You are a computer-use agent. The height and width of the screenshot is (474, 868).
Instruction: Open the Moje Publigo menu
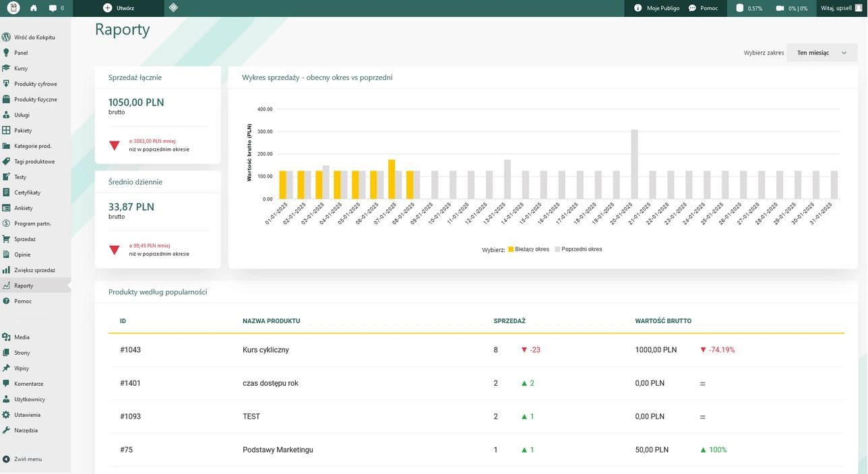click(x=657, y=8)
